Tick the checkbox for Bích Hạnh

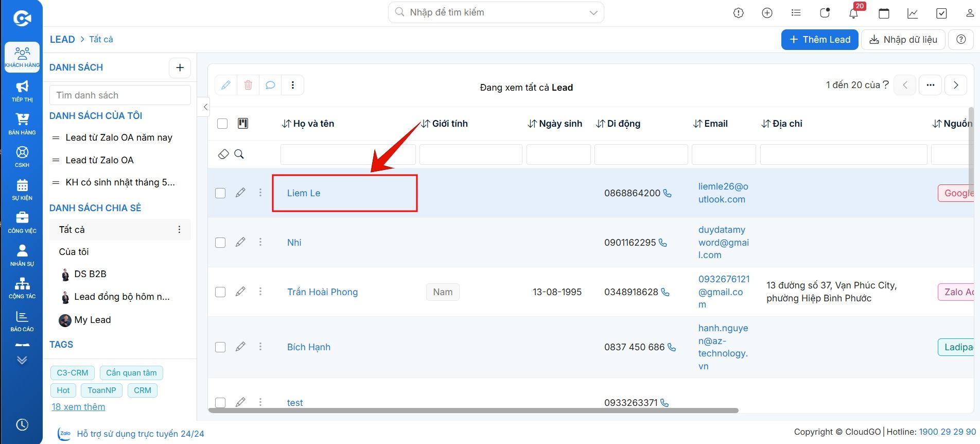point(220,347)
